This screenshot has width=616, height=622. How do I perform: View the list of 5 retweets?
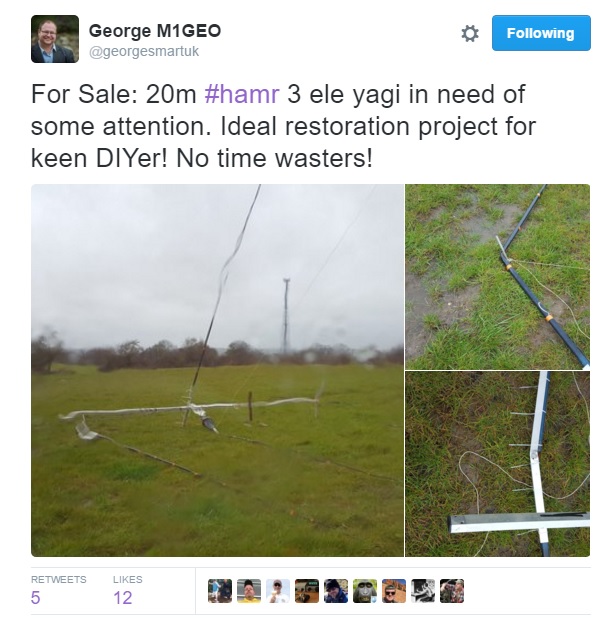pyautogui.click(x=58, y=591)
